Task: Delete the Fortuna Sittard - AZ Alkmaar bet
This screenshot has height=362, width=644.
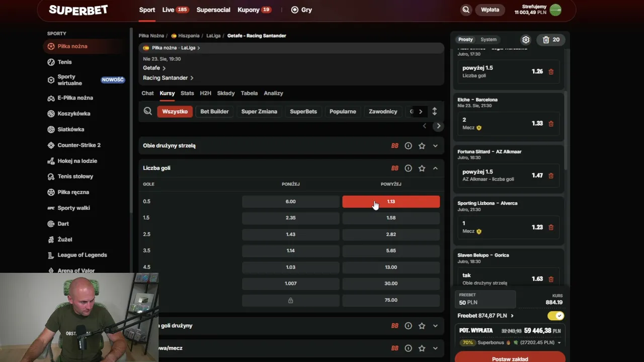Action: [x=551, y=175]
